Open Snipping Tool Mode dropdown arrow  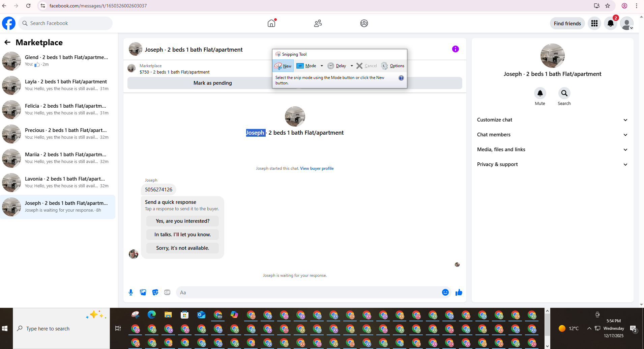point(322,66)
